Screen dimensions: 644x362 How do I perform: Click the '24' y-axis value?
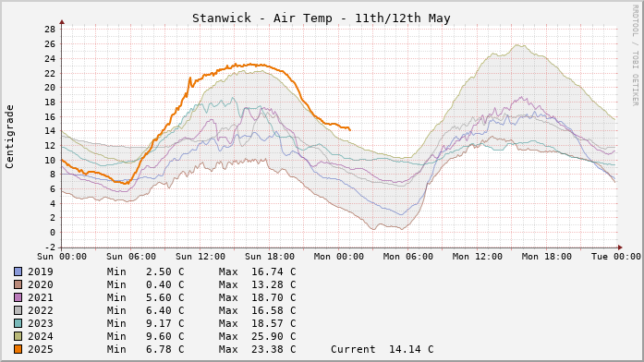point(50,59)
